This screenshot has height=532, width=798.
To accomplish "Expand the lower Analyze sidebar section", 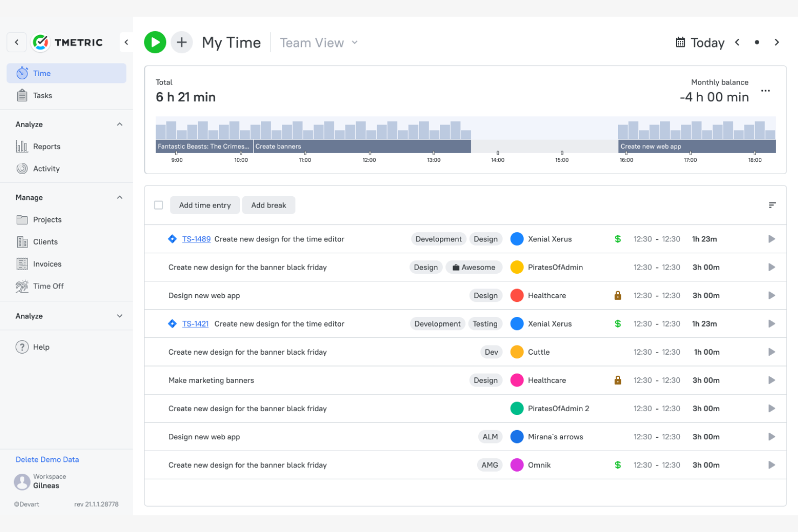I will [119, 316].
